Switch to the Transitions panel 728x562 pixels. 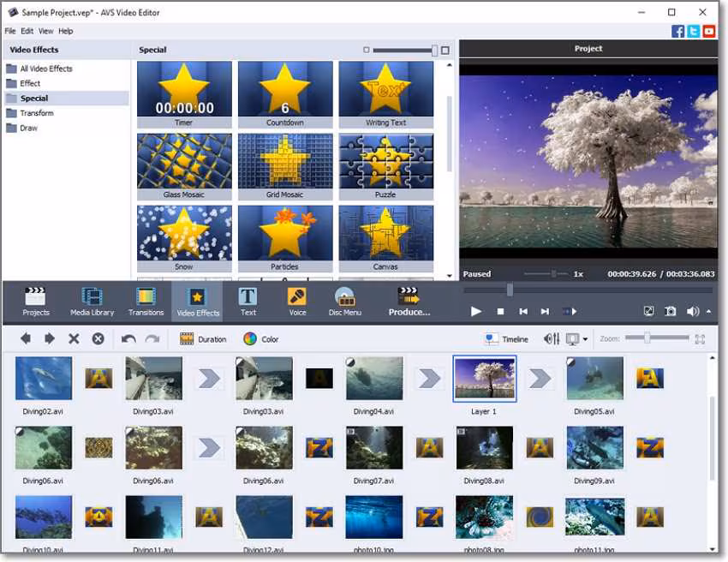point(146,301)
